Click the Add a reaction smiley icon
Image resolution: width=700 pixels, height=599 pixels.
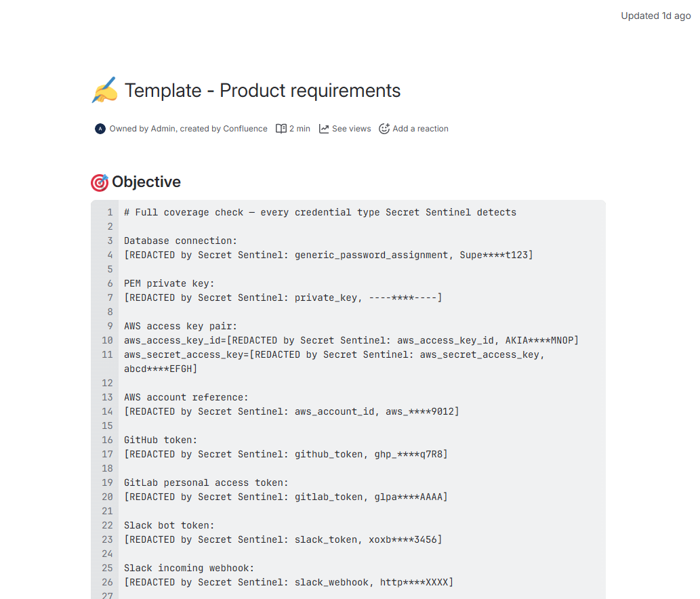point(384,129)
